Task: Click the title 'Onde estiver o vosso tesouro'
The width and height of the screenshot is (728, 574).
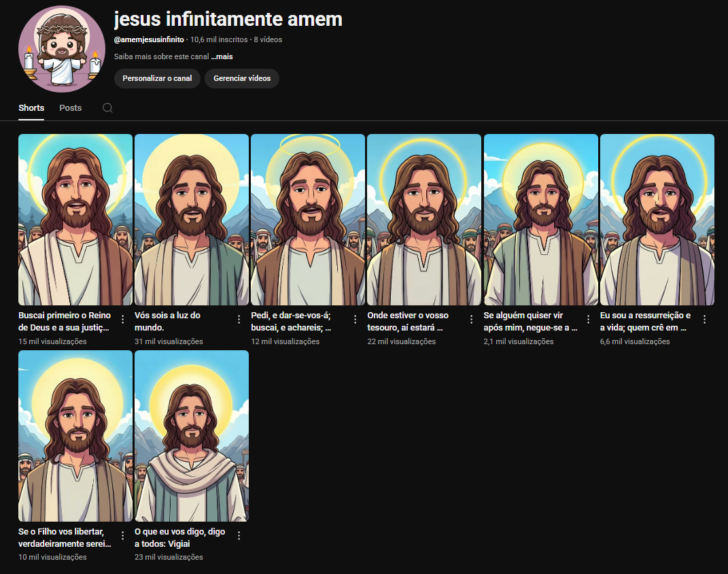Action: 408,322
